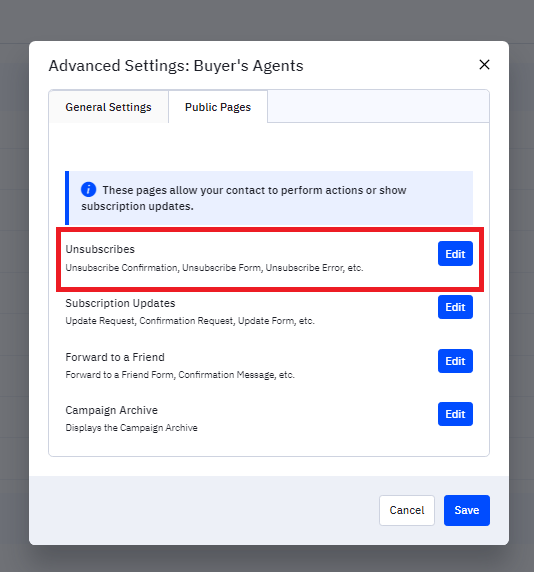The image size is (534, 572).
Task: Switch to the General Settings tab
Action: [108, 107]
